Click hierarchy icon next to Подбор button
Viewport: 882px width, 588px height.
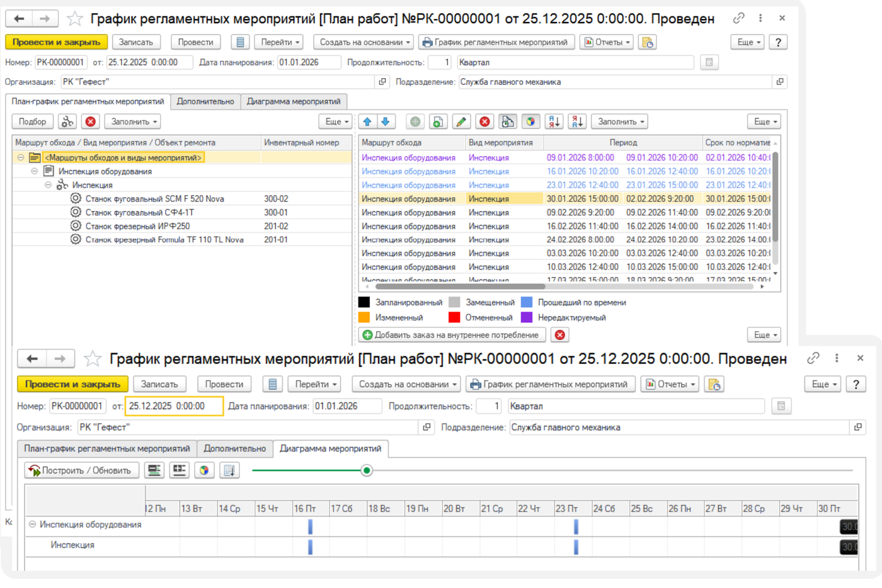pyautogui.click(x=67, y=122)
